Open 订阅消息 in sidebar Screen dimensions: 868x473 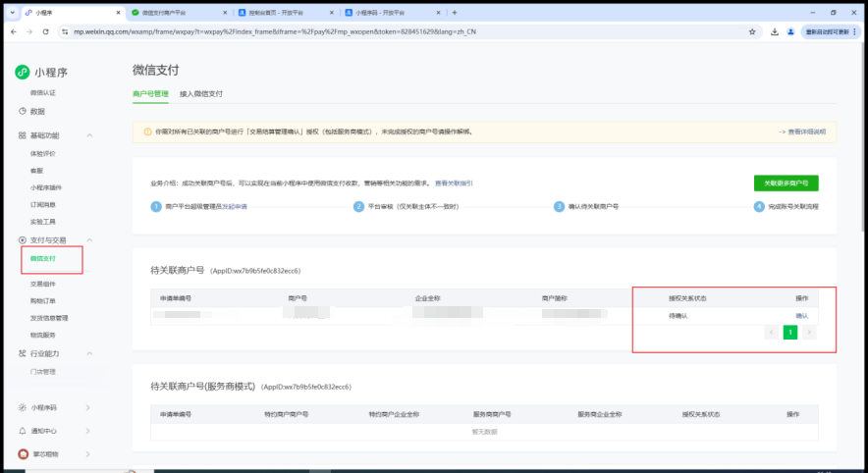(x=43, y=205)
